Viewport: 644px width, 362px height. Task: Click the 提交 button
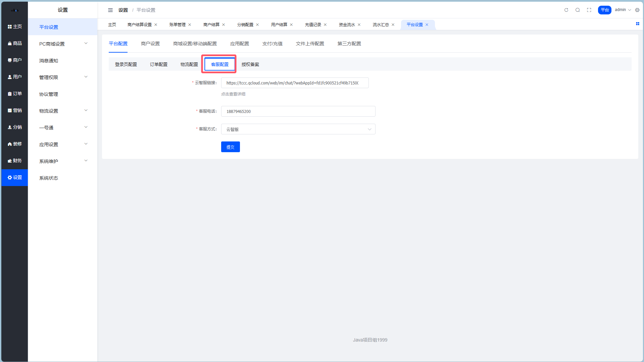(x=230, y=147)
